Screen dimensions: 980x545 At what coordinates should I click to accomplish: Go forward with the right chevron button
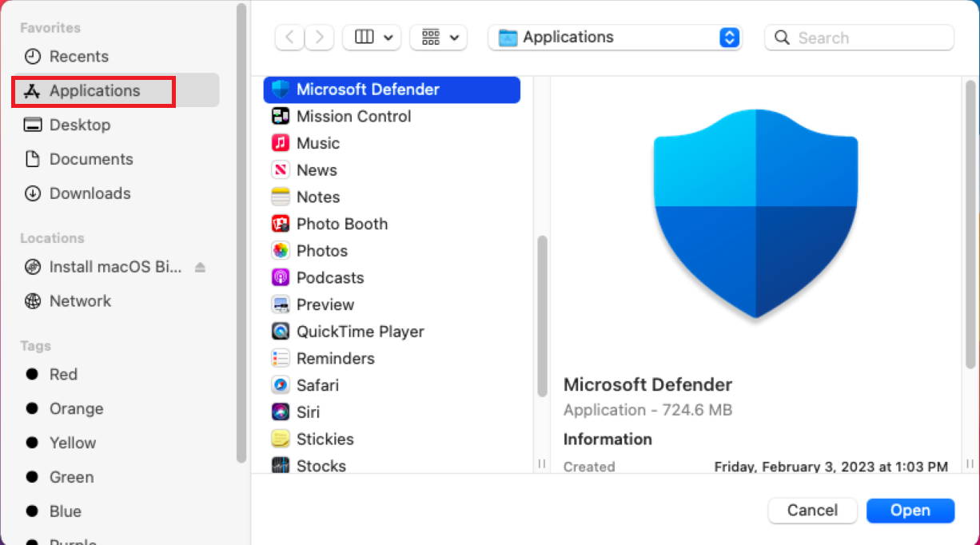click(319, 37)
